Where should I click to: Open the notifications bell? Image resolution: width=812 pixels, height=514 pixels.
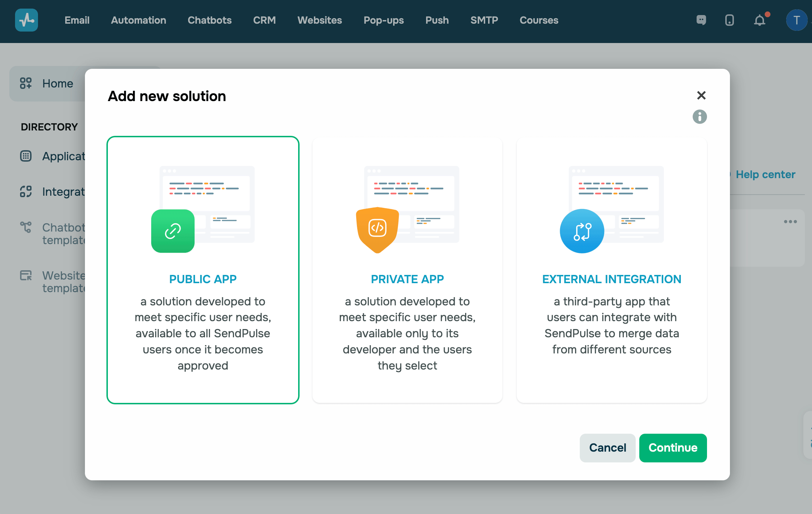(x=759, y=20)
